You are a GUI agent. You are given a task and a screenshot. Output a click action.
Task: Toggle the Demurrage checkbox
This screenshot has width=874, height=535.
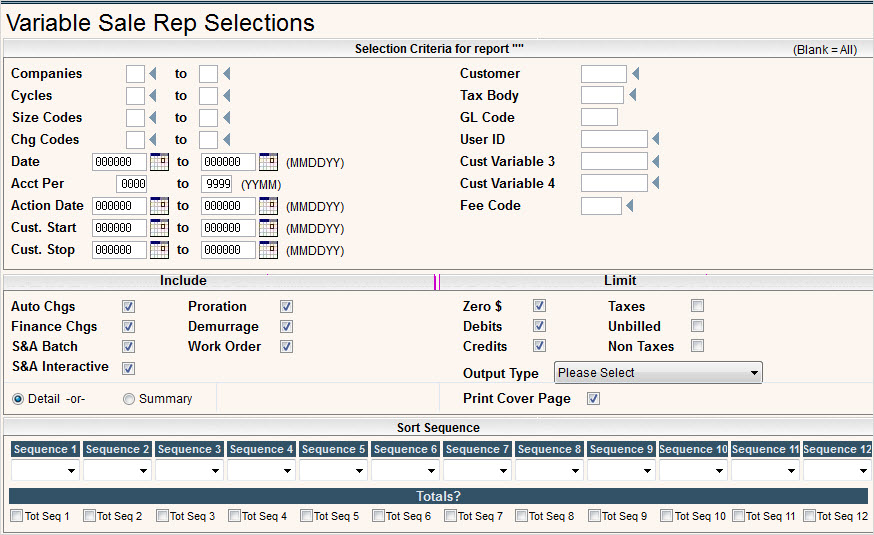(x=287, y=327)
